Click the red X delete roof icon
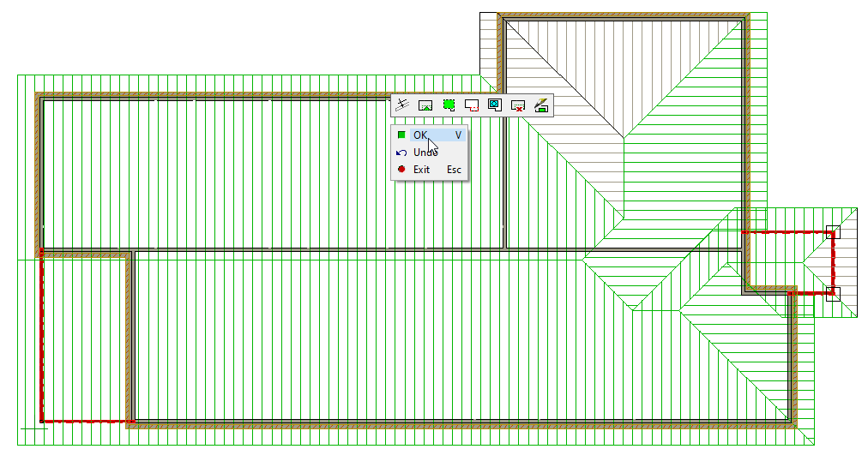 click(x=517, y=105)
